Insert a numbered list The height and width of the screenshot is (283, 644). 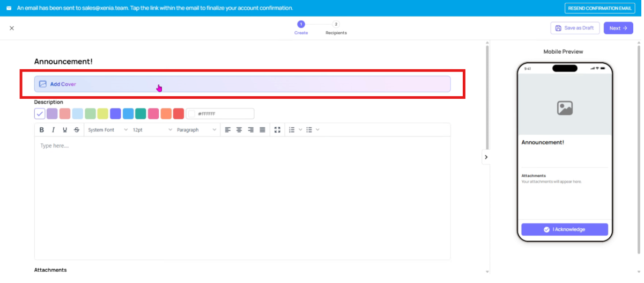click(292, 130)
